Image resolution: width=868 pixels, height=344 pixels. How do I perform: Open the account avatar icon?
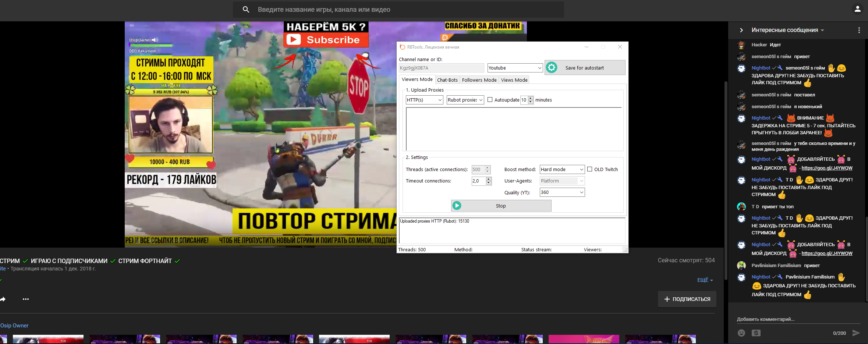(x=857, y=9)
